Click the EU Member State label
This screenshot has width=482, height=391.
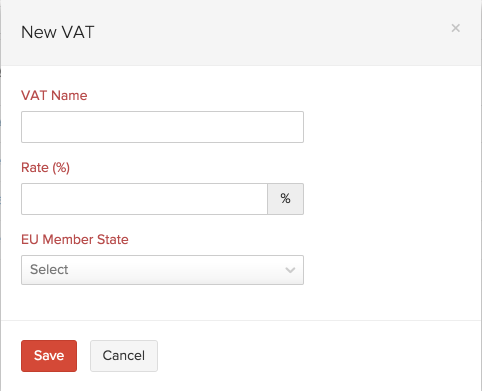(x=75, y=239)
